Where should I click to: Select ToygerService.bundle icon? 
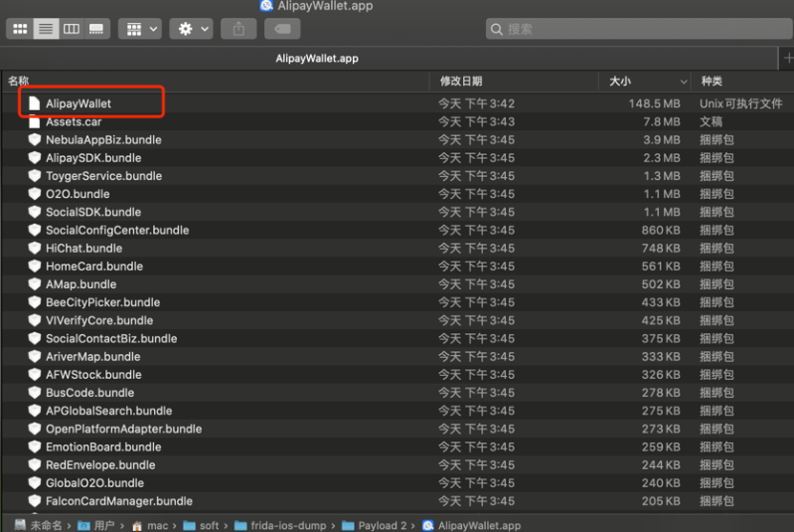34,176
